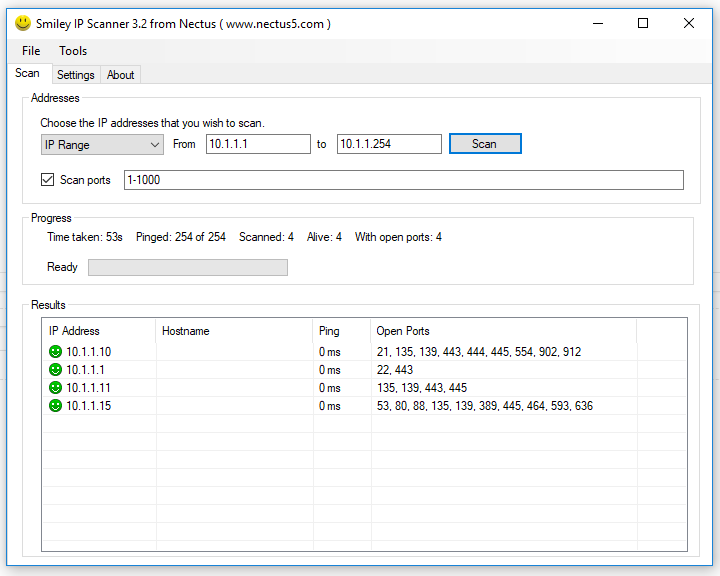Maximize the Smiley IP Scanner window
Screen dimensions: 720x576
(x=643, y=23)
